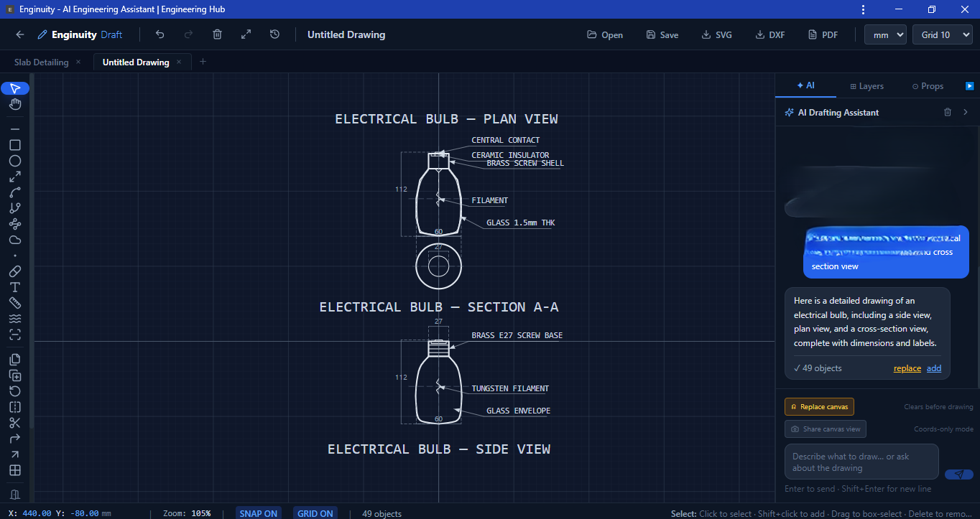Viewport: 980px width, 519px height.
Task: Close the Untitled Drawing tab
Action: (179, 62)
